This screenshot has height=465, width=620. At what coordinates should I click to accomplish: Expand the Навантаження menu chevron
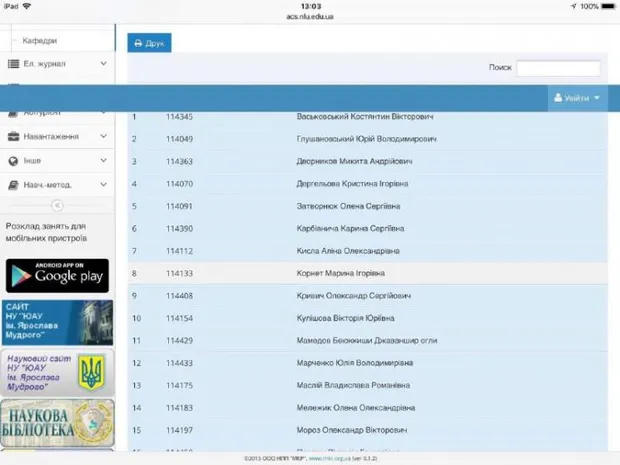click(x=103, y=136)
